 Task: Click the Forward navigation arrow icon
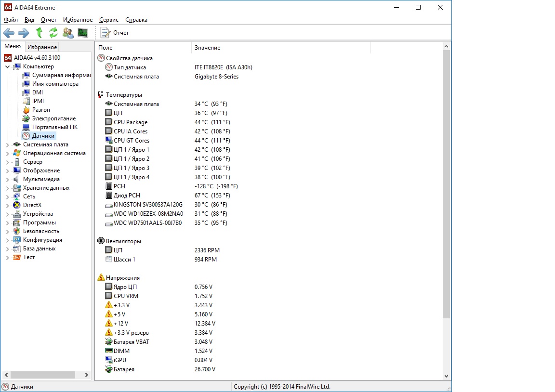pyautogui.click(x=23, y=33)
